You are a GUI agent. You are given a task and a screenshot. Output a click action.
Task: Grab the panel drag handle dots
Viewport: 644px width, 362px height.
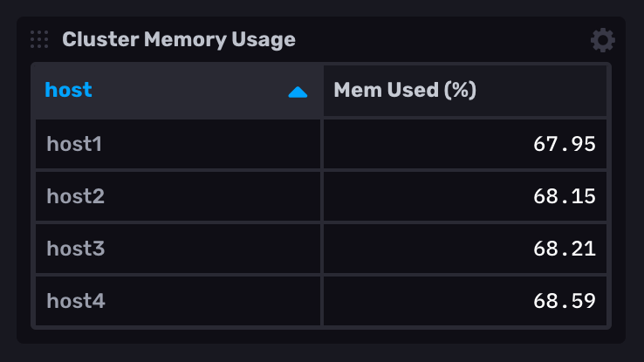pyautogui.click(x=39, y=39)
